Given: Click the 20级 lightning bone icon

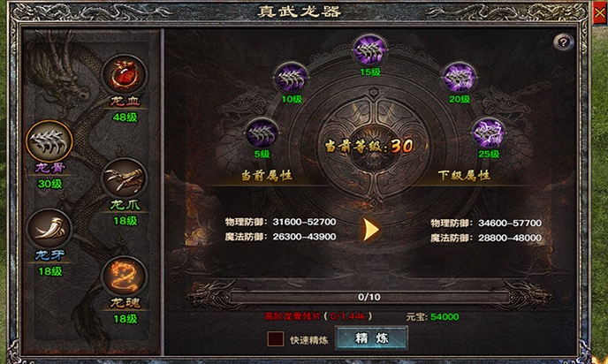Looking at the screenshot, I should click(x=460, y=78).
